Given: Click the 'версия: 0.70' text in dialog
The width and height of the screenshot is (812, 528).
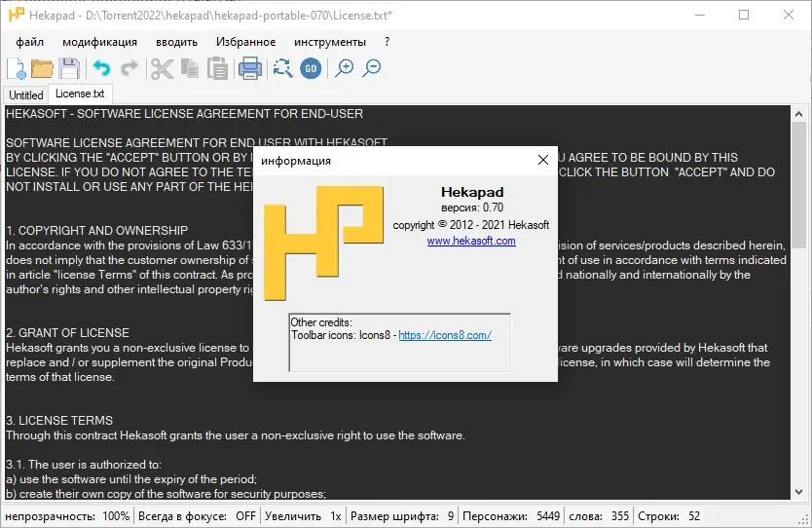Looking at the screenshot, I should coord(472,207).
